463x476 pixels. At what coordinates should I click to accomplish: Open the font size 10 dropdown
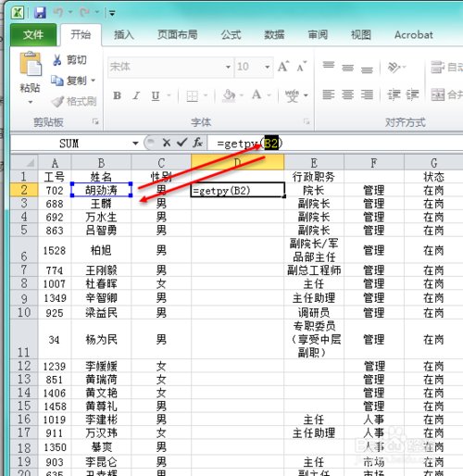click(268, 67)
